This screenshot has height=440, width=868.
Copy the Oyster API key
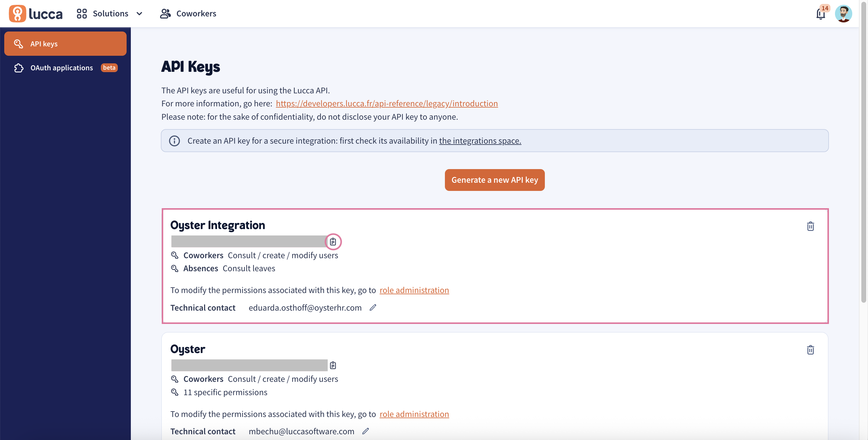pyautogui.click(x=333, y=365)
